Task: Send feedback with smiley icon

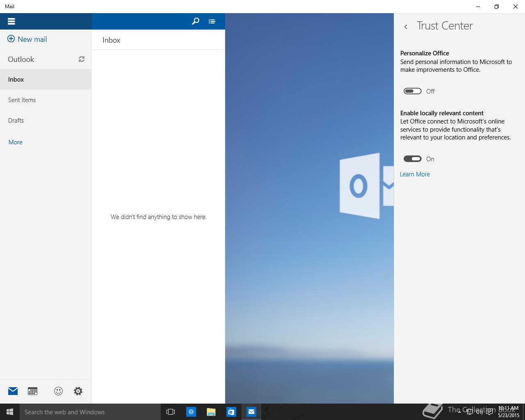Action: (x=58, y=391)
